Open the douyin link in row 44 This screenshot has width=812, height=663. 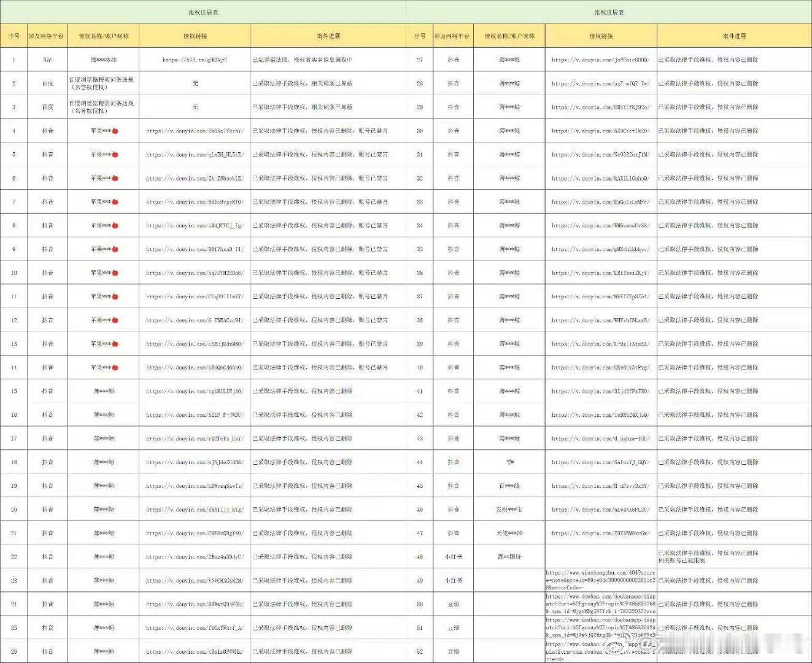tap(600, 462)
